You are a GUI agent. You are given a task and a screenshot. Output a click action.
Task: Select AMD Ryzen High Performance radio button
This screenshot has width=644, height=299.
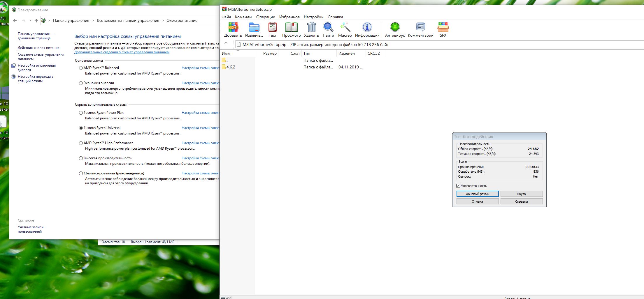(81, 143)
